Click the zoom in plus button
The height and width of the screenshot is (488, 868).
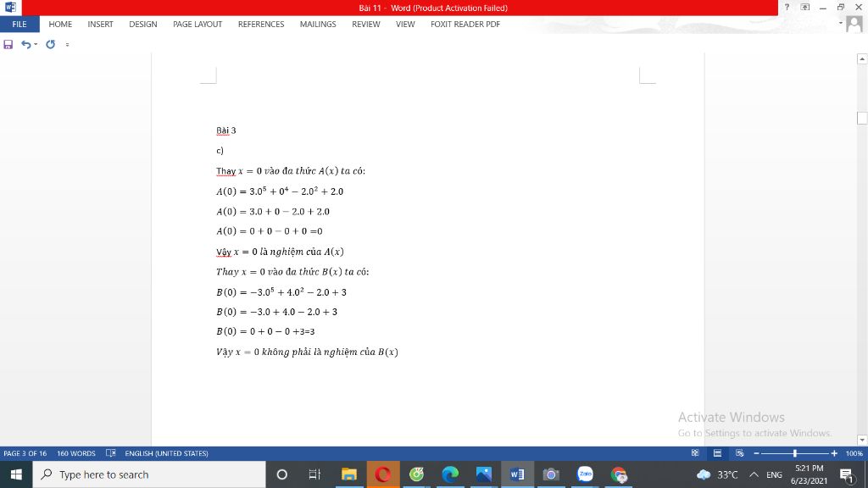pyautogui.click(x=834, y=453)
